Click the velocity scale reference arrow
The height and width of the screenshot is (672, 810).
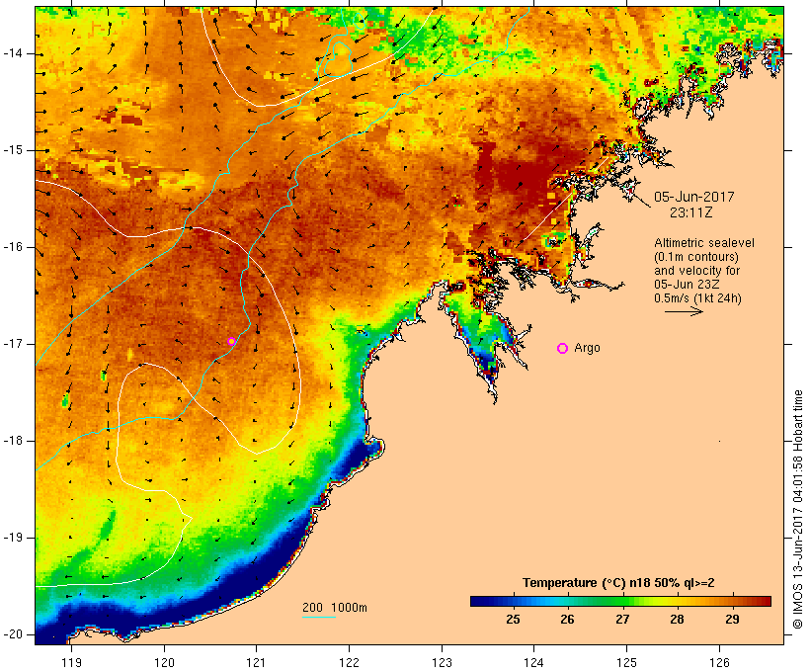point(684,311)
